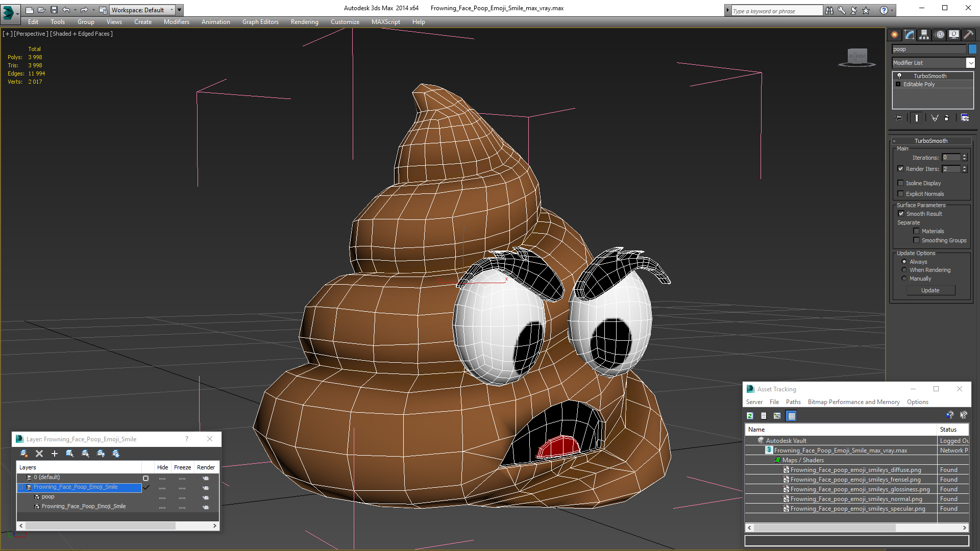Image resolution: width=980 pixels, height=551 pixels.
Task: Open Paths menu in Asset Tracking
Action: click(793, 402)
